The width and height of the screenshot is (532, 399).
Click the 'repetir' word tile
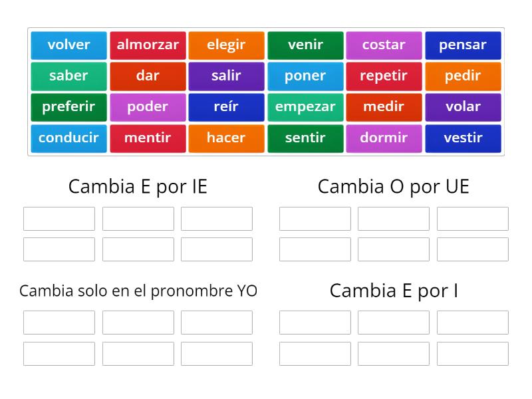[x=384, y=76]
